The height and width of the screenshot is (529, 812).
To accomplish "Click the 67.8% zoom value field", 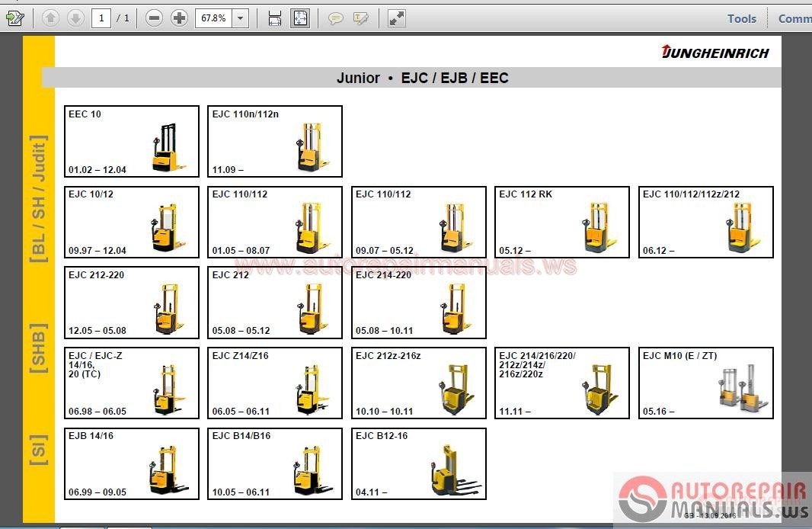I will pos(213,18).
